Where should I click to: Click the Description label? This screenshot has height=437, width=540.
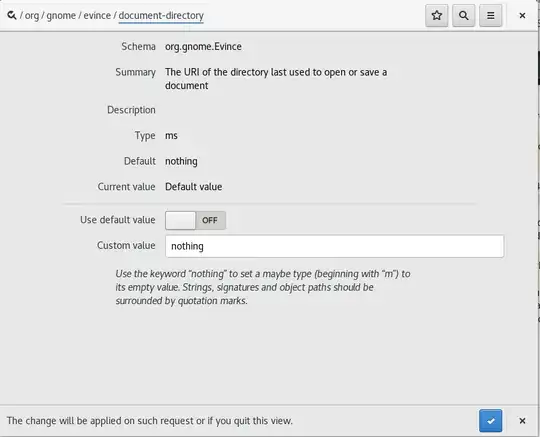(131, 110)
